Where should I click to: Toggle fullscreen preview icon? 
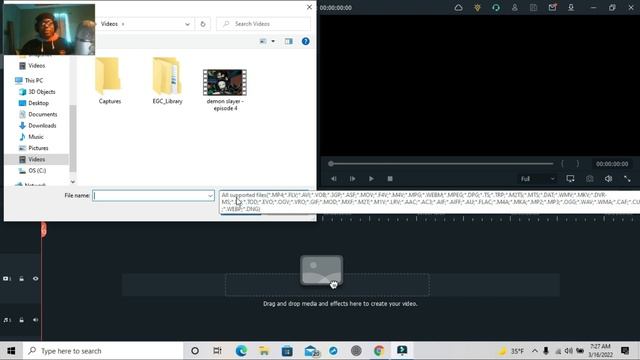(627, 179)
